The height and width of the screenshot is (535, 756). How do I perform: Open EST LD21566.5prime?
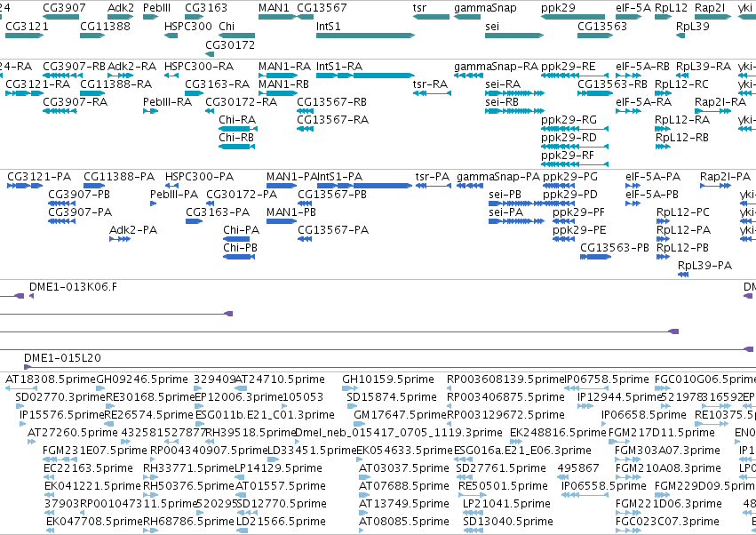click(x=281, y=522)
